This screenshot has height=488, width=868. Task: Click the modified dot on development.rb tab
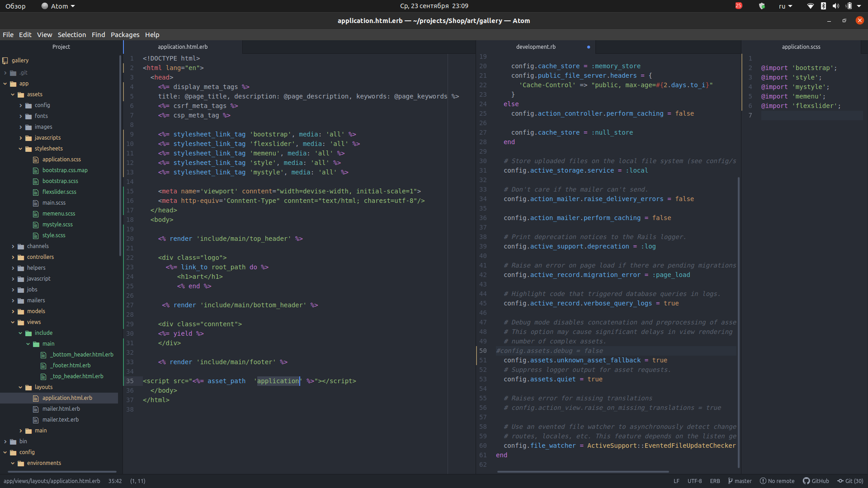point(588,47)
